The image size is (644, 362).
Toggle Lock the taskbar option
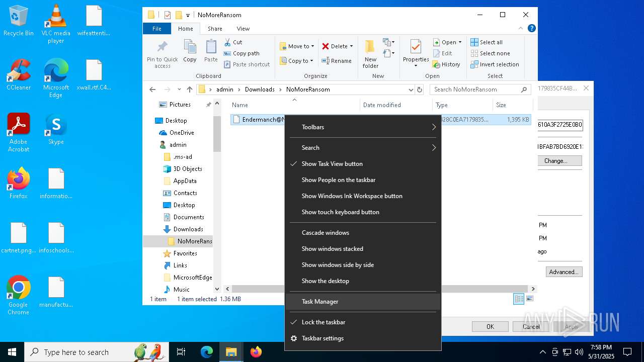point(363,322)
